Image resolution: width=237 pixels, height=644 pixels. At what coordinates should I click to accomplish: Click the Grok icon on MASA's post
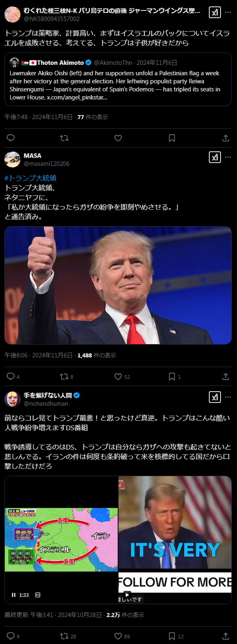coord(215,157)
